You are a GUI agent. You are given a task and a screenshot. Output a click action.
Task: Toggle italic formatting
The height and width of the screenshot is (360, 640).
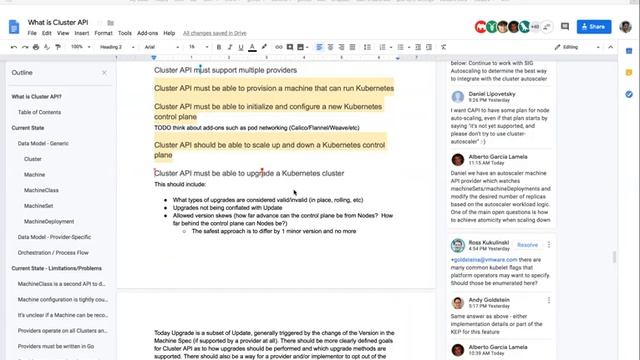click(230, 47)
